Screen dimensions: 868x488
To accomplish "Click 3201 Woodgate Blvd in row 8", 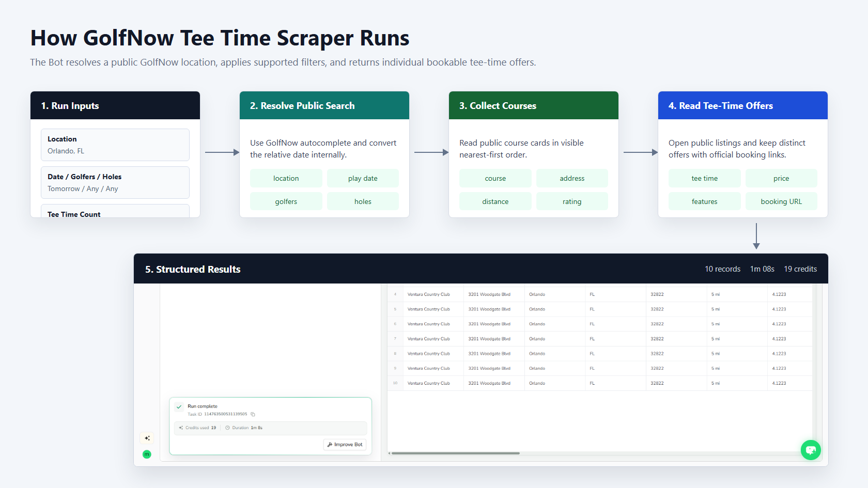I will pos(489,354).
